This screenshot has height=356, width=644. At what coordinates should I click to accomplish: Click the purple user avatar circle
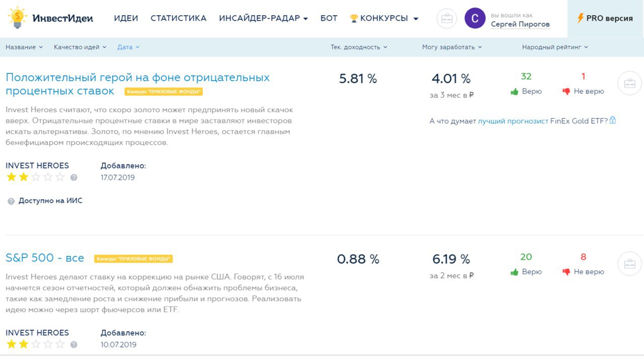click(475, 19)
